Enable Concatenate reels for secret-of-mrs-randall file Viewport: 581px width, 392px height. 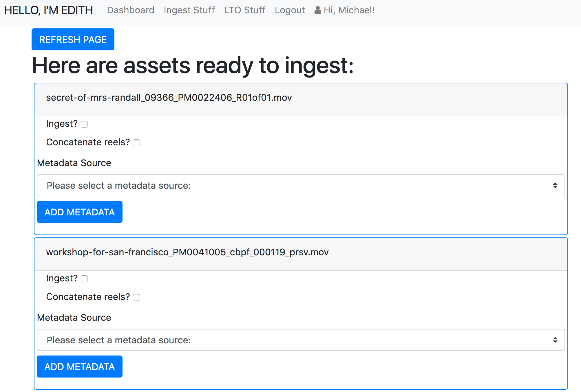point(136,143)
